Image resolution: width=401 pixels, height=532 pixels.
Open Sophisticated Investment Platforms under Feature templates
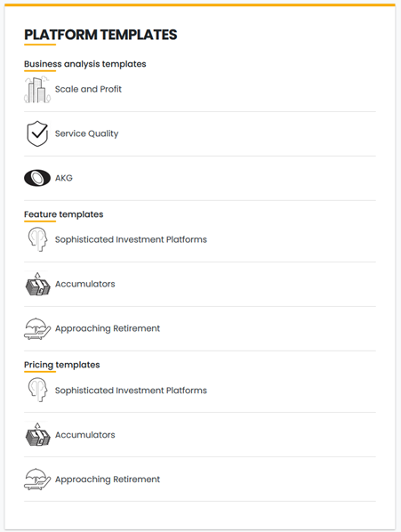point(131,239)
